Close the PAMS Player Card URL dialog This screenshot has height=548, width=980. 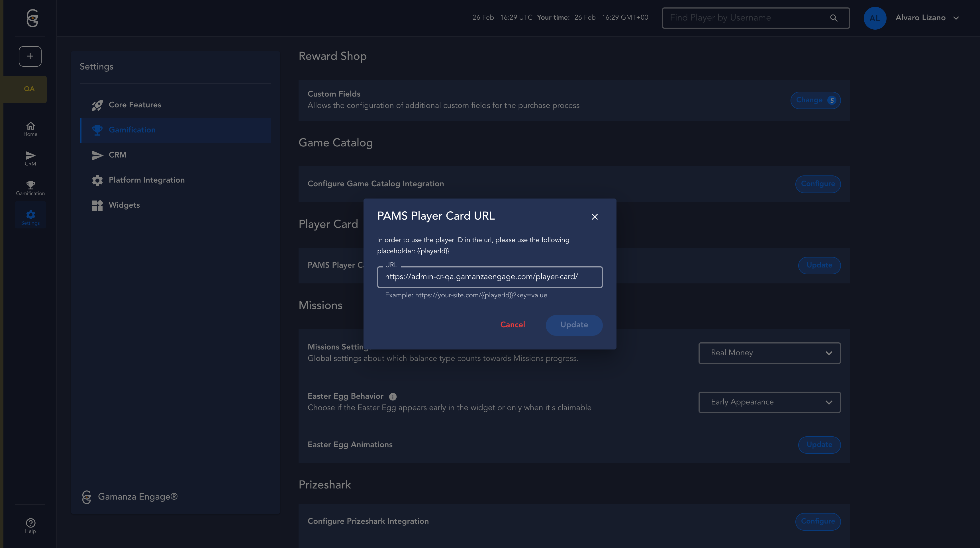pyautogui.click(x=595, y=217)
